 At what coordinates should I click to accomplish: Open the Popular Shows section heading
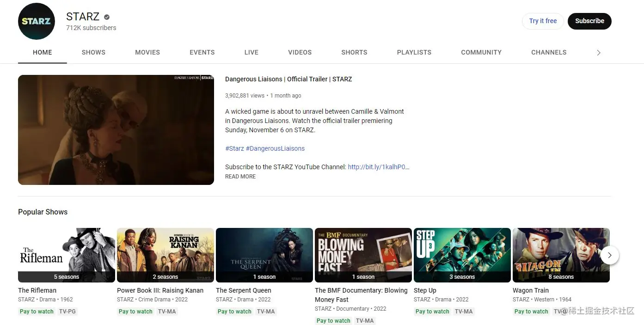43,212
